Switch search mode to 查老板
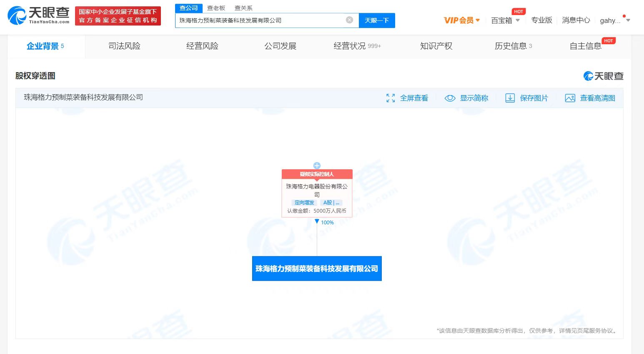644x354 pixels. (216, 8)
